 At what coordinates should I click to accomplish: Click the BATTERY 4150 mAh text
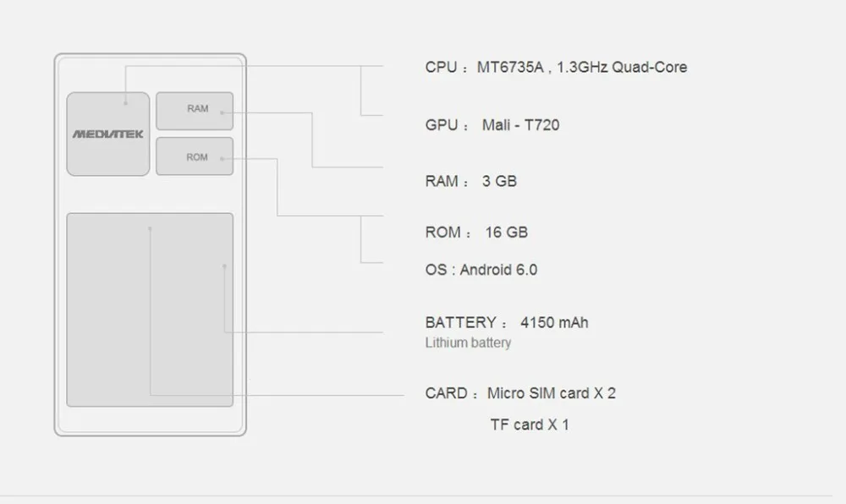tap(507, 322)
